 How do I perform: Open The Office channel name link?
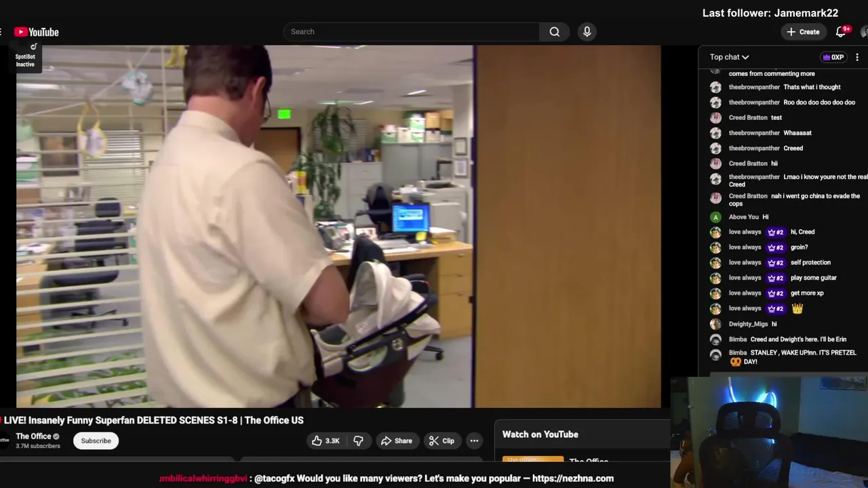33,436
